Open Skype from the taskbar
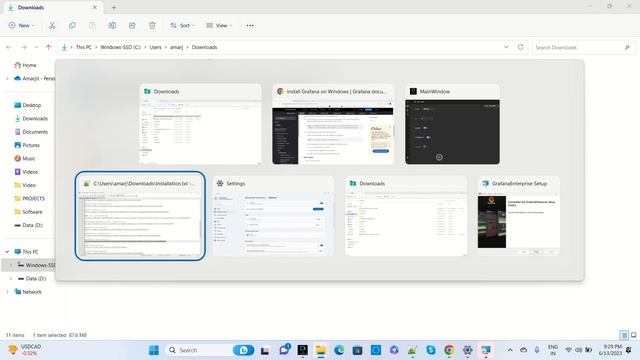 click(x=431, y=350)
